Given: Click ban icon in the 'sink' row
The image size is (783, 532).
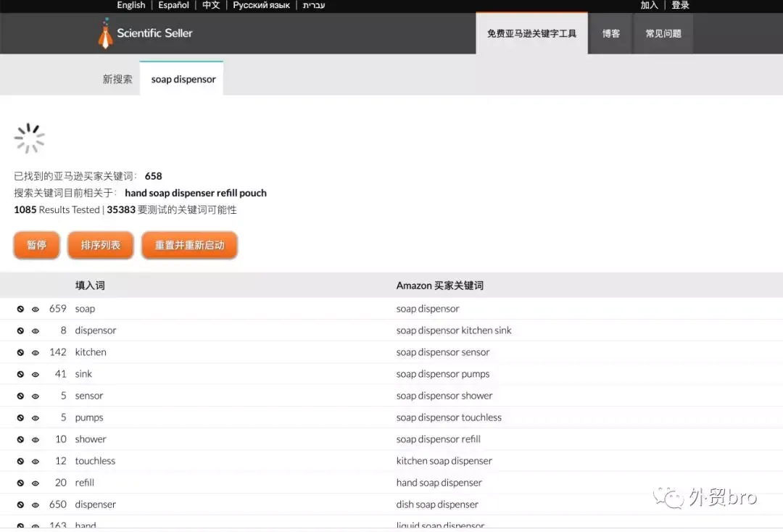Looking at the screenshot, I should 20,374.
